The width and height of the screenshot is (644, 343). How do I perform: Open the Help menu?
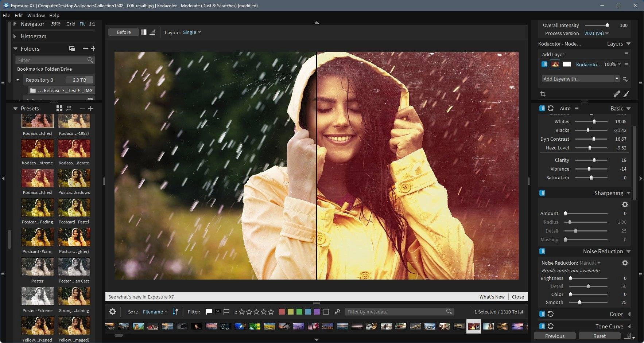[54, 15]
